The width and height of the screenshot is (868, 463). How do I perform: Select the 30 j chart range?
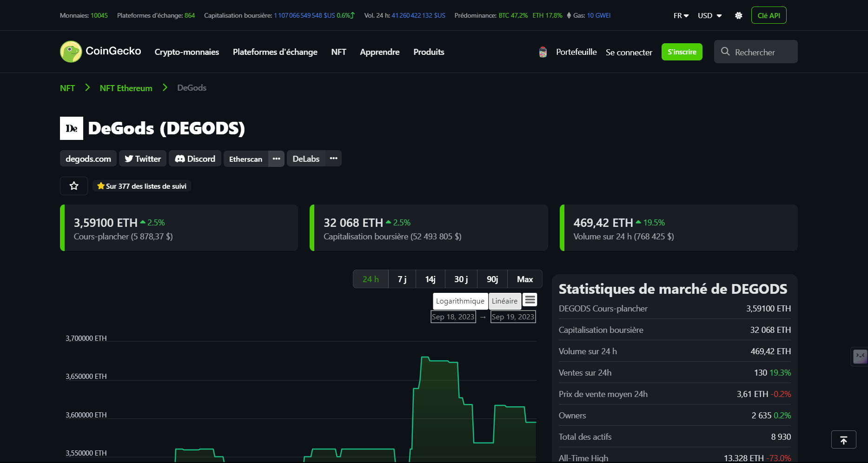point(461,279)
